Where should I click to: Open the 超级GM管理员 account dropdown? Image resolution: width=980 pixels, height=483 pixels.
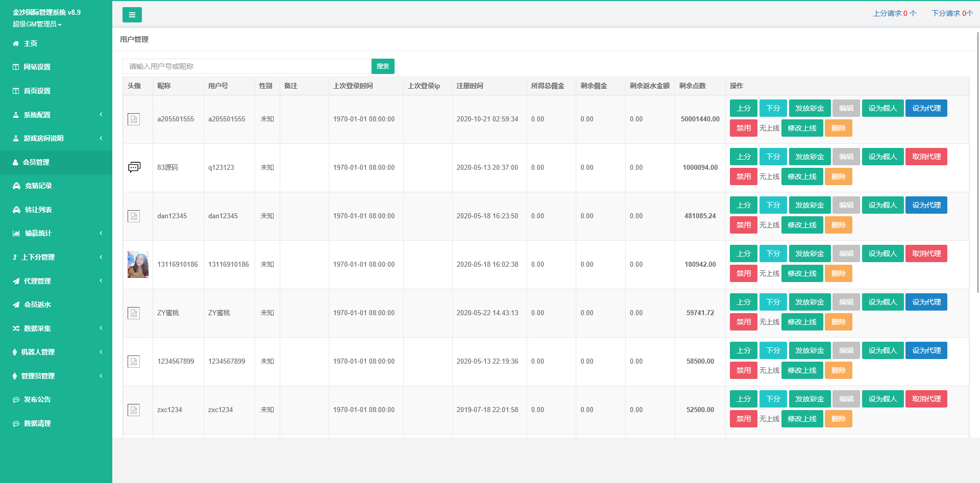click(x=37, y=24)
